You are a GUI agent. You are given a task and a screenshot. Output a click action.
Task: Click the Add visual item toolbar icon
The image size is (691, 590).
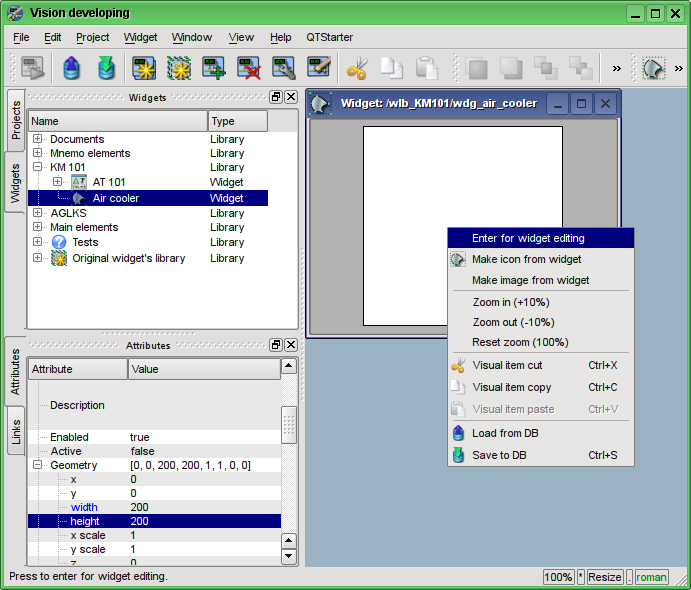(213, 68)
